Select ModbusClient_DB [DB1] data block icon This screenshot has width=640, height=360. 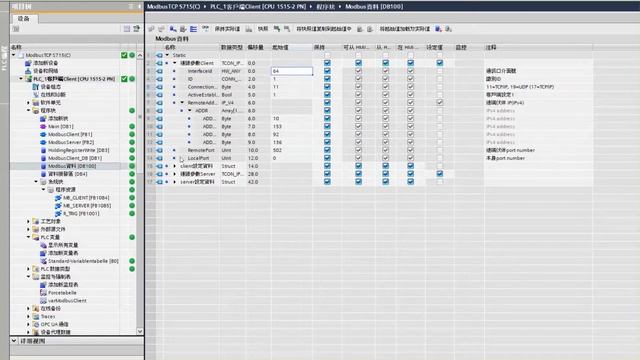tap(44, 158)
